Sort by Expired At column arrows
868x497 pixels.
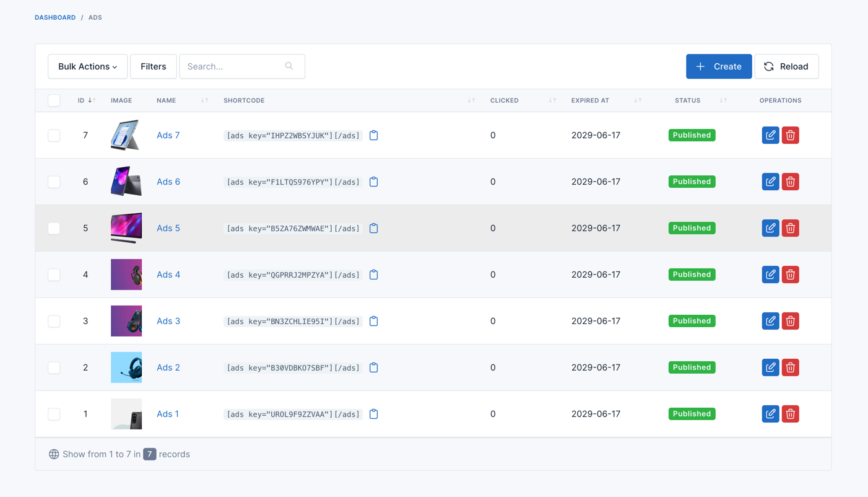638,100
